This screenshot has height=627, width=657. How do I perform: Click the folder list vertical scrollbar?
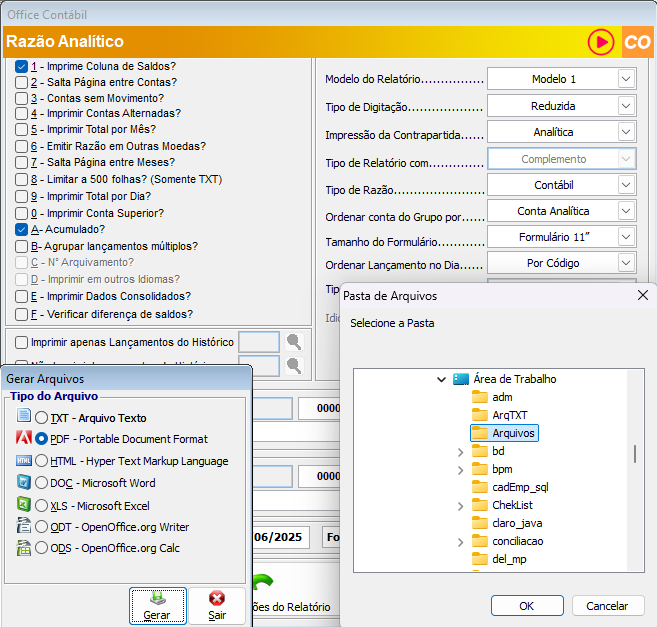[x=634, y=453]
